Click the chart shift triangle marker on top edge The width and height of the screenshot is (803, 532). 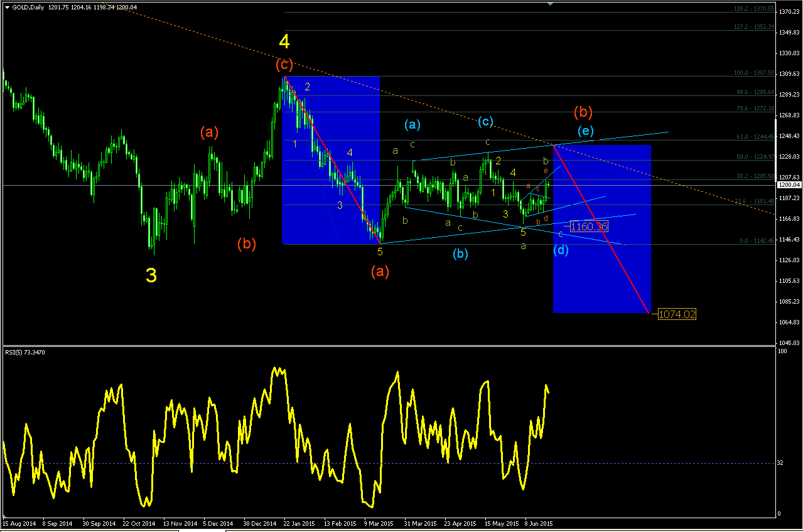(551, 4)
